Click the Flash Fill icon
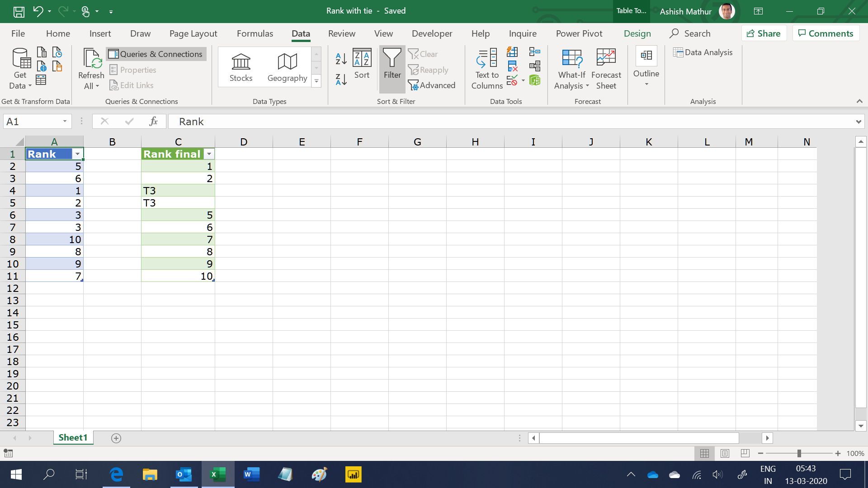Viewport: 868px width, 488px height. (512, 52)
